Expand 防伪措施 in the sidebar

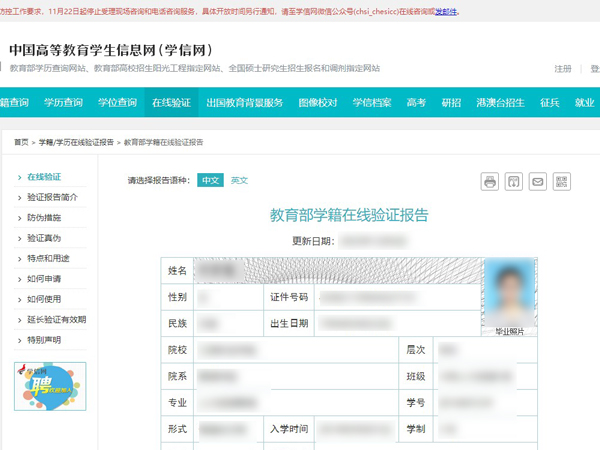pyautogui.click(x=44, y=217)
